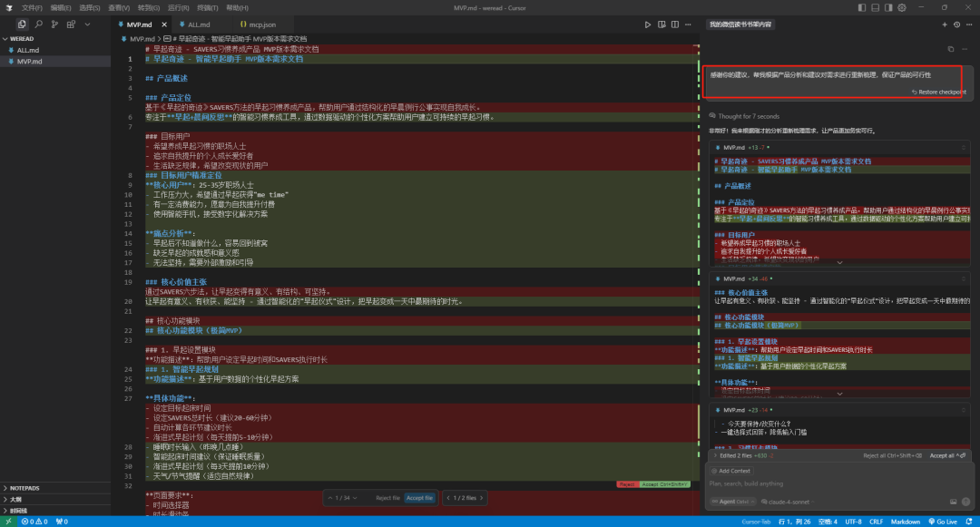Screen dimensions: 980x527
Task: Select the MVP.md editor tab
Action: (139, 24)
